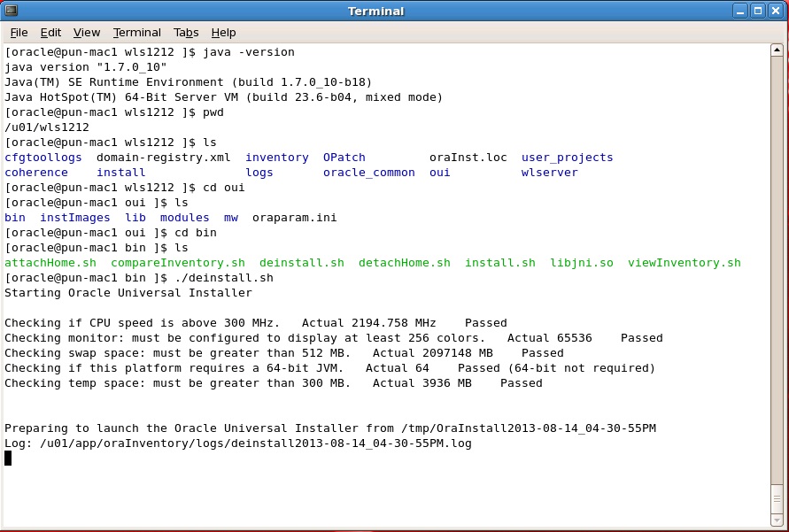
Task: Click the 'java -version' command text
Action: (249, 52)
